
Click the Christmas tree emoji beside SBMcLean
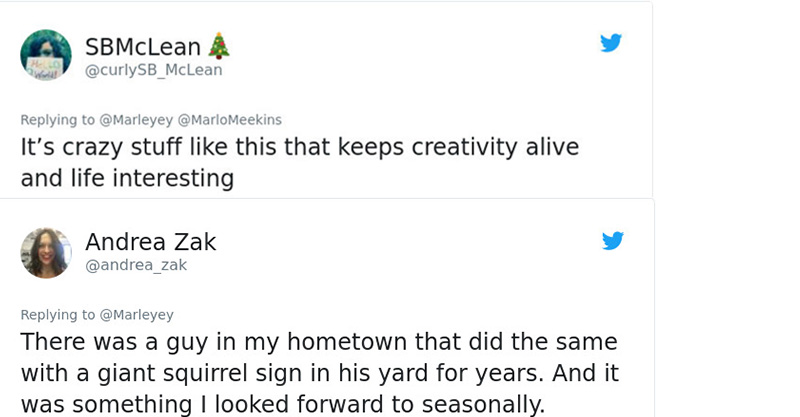tap(219, 45)
